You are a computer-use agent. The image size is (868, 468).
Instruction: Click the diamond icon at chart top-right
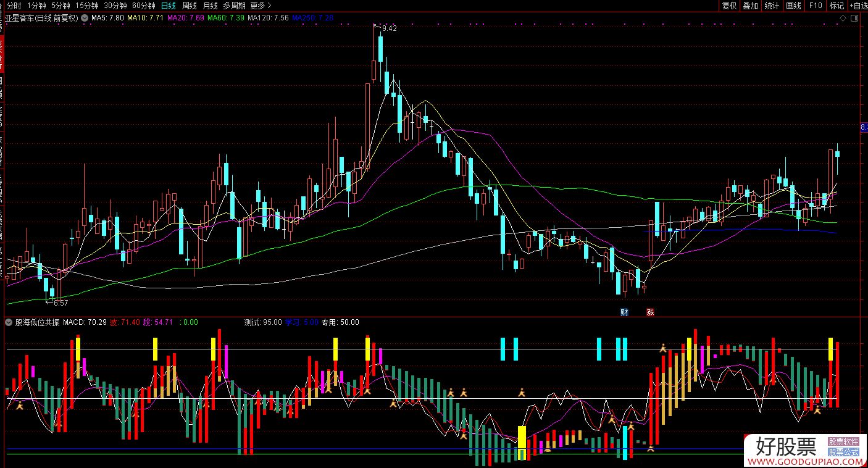click(x=843, y=19)
